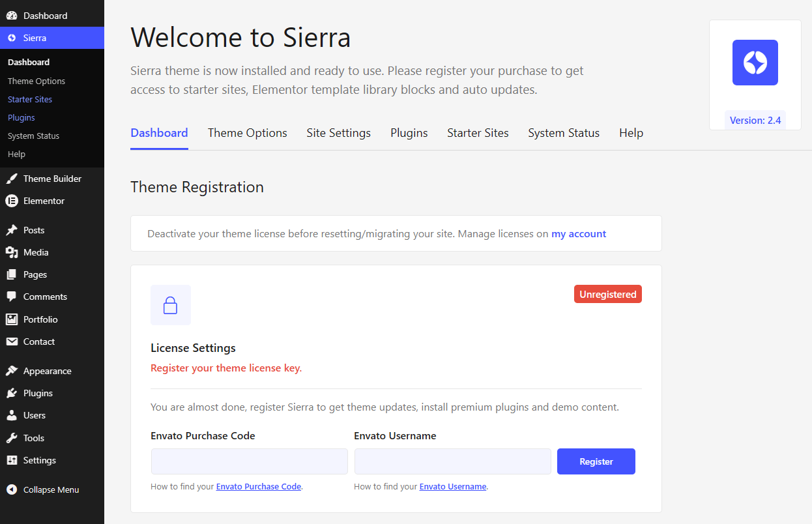Click the Media icon in the sidebar

12,252
